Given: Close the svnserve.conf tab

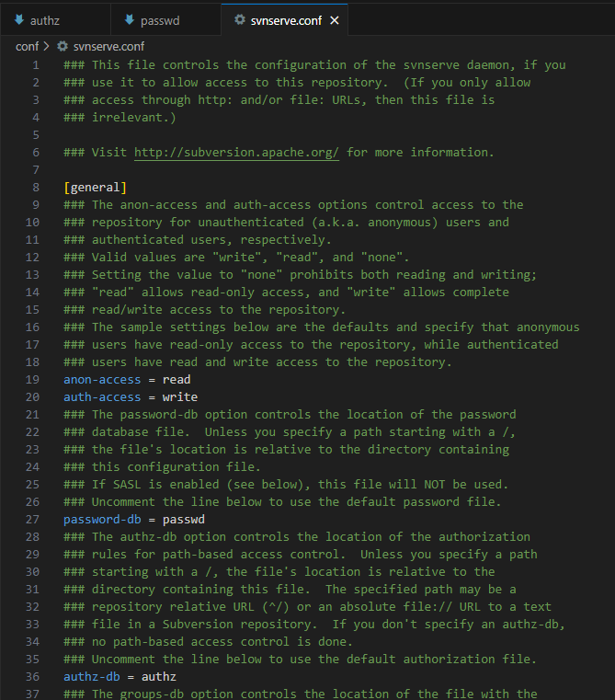Looking at the screenshot, I should 335,20.
